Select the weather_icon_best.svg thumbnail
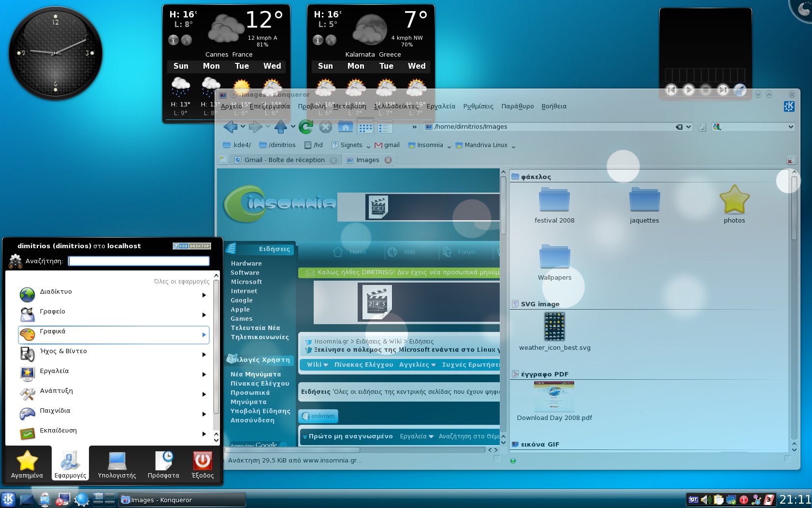Screen dimensions: 812x508 pos(554,327)
